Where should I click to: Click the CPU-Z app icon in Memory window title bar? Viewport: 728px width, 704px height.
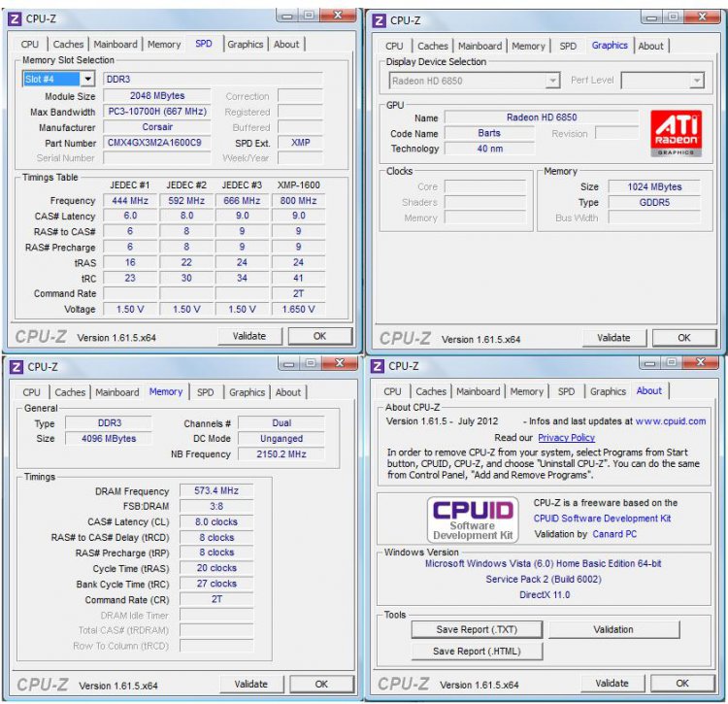[17, 367]
